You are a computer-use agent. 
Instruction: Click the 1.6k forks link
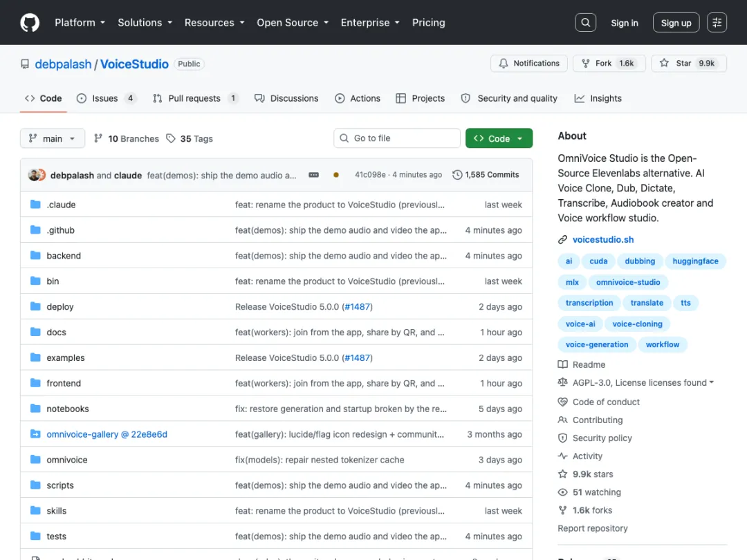(592, 510)
